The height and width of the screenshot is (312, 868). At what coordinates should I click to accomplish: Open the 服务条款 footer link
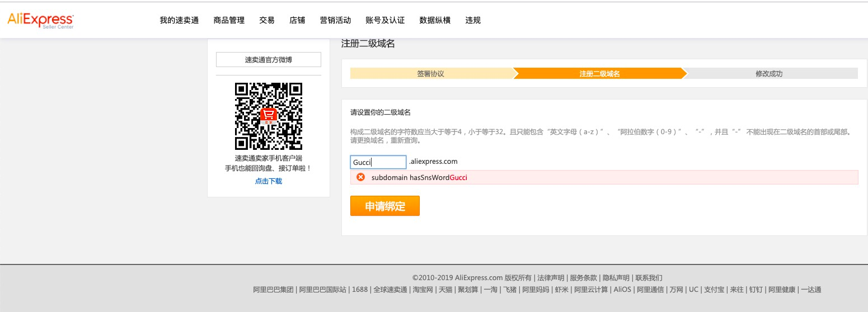583,278
